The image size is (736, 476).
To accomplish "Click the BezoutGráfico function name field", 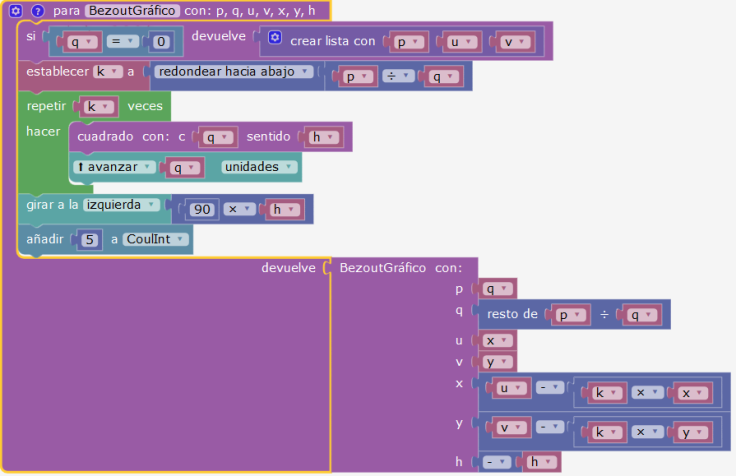I will [x=132, y=11].
